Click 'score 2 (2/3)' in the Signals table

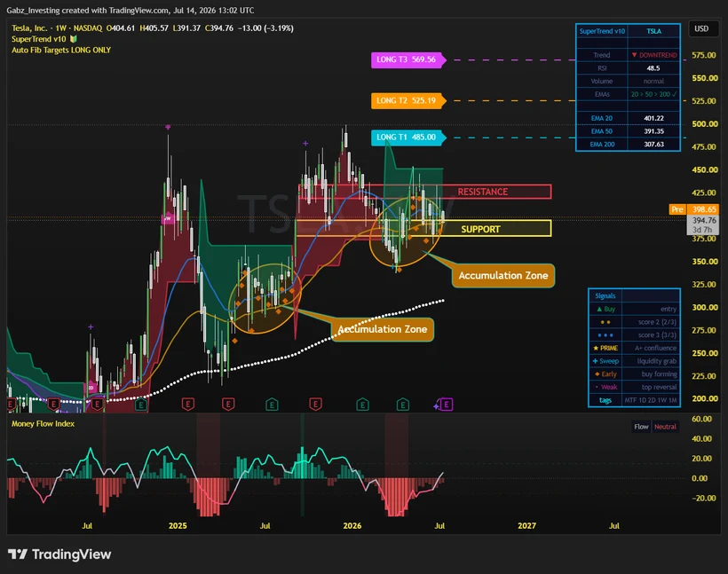tap(657, 322)
